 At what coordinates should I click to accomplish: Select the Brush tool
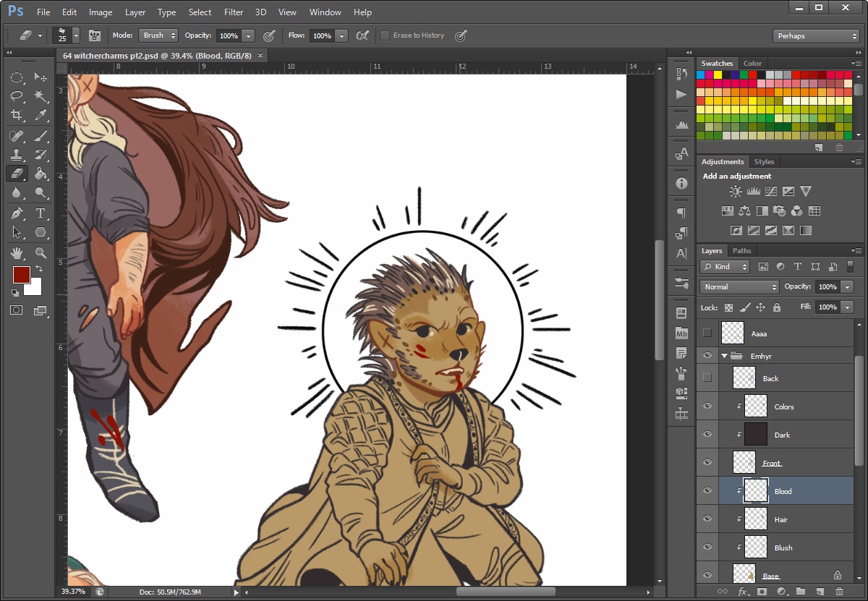pyautogui.click(x=41, y=136)
